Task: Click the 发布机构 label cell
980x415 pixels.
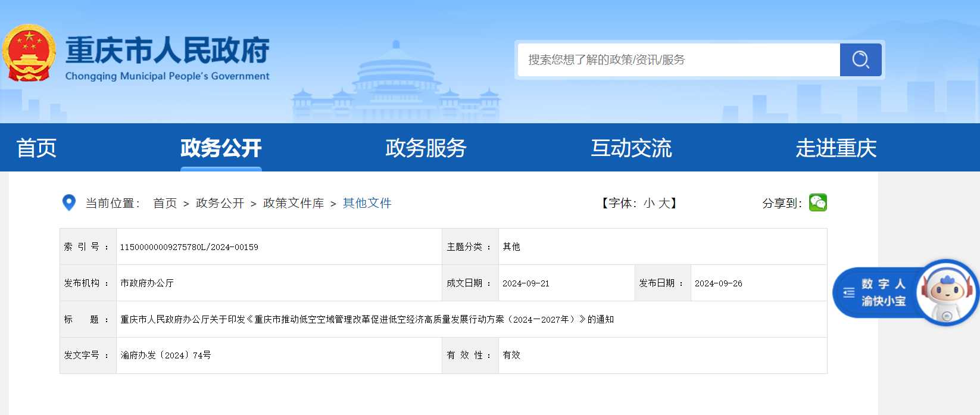Action: (88, 283)
